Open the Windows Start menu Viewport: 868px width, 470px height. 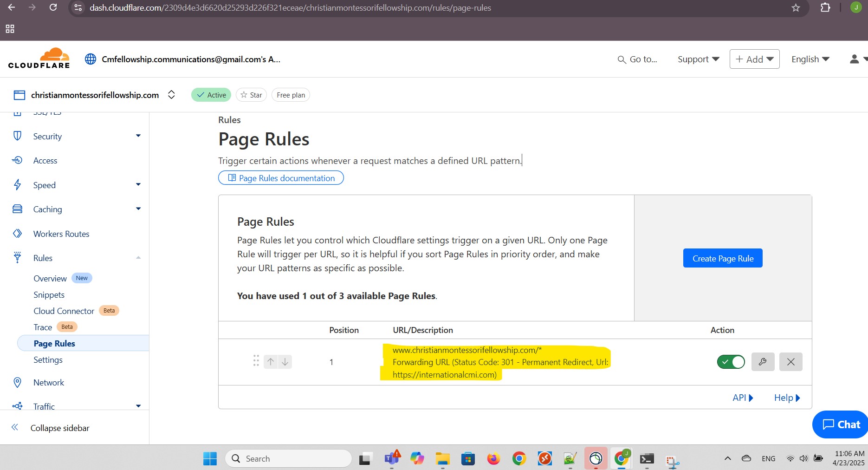point(210,458)
